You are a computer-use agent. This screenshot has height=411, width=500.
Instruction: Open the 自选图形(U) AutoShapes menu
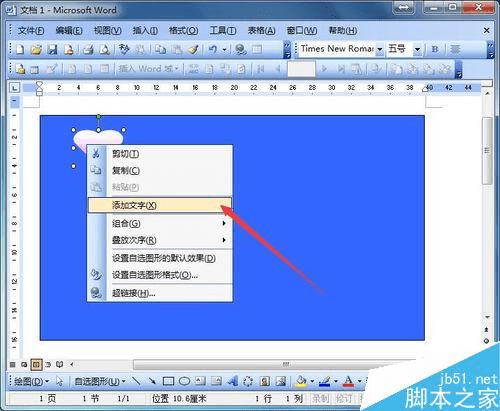[99, 381]
